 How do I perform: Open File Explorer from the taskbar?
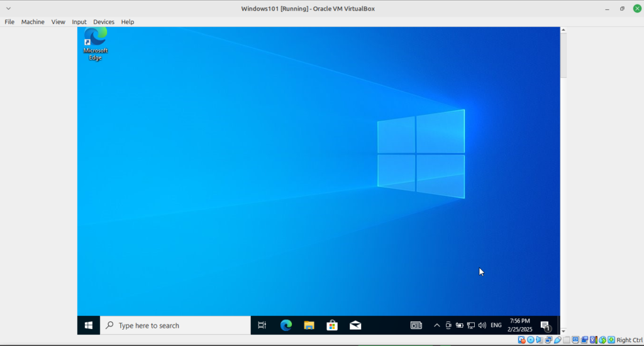click(309, 325)
